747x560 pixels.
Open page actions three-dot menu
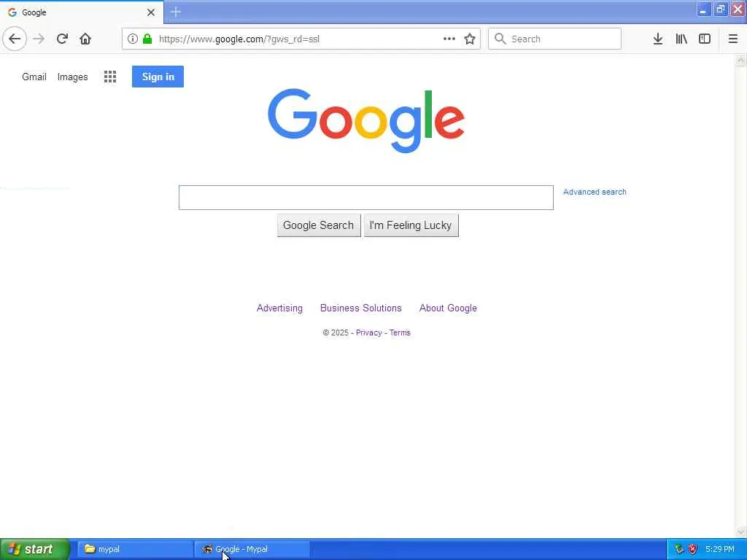coord(449,39)
